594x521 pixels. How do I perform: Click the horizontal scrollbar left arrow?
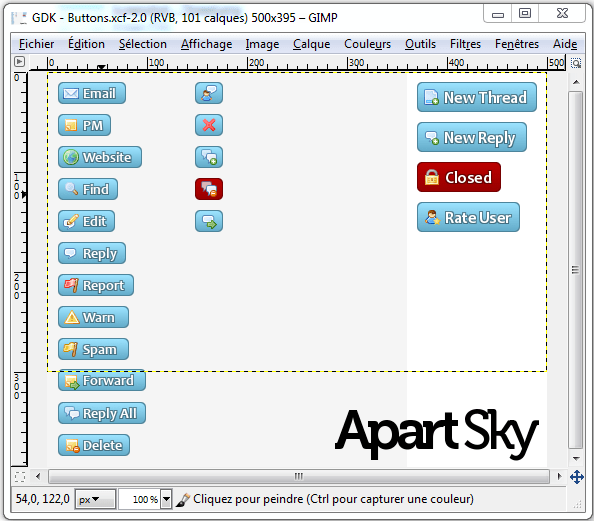pyautogui.click(x=38, y=476)
